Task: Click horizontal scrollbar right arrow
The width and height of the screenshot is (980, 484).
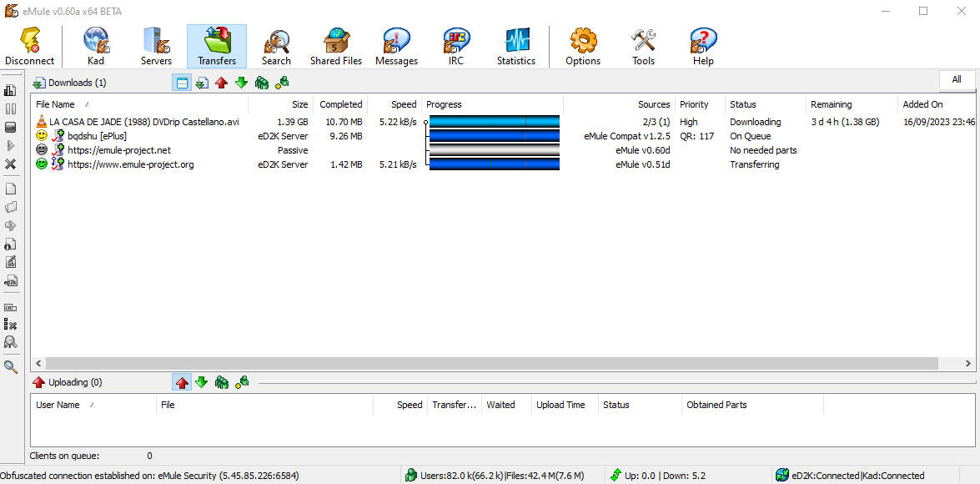Action: (x=968, y=363)
